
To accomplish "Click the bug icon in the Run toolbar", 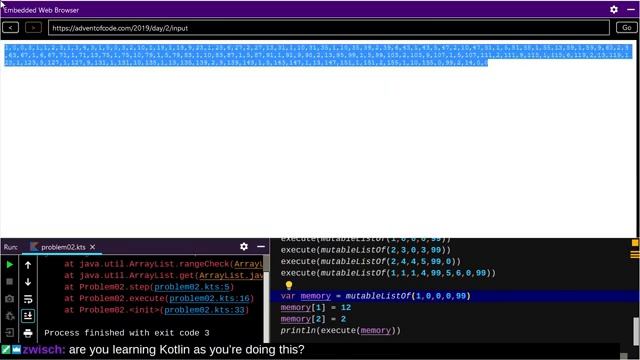I will [x=9, y=316].
